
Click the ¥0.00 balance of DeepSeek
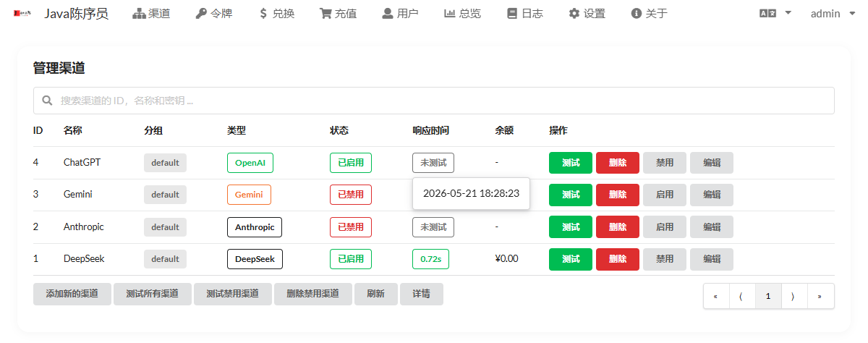506,258
